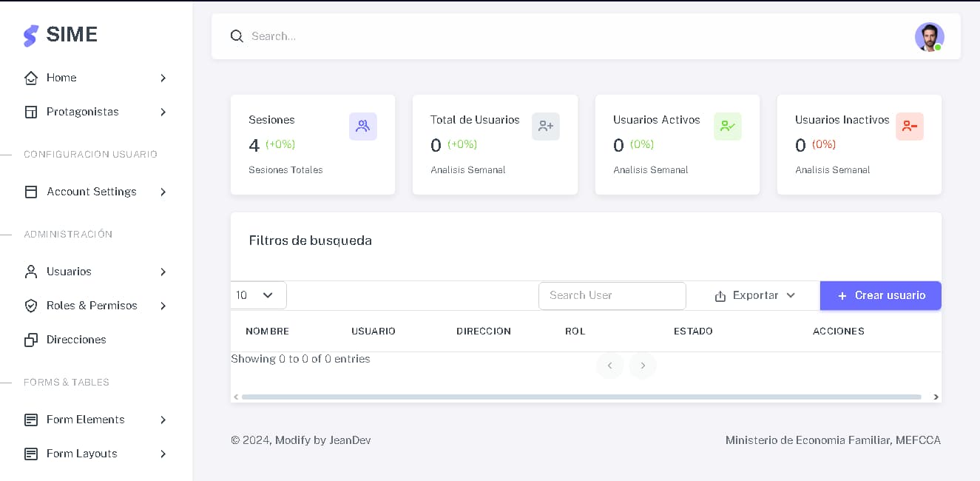The image size is (980, 481).
Task: Click the search magnifier icon
Action: point(237,36)
